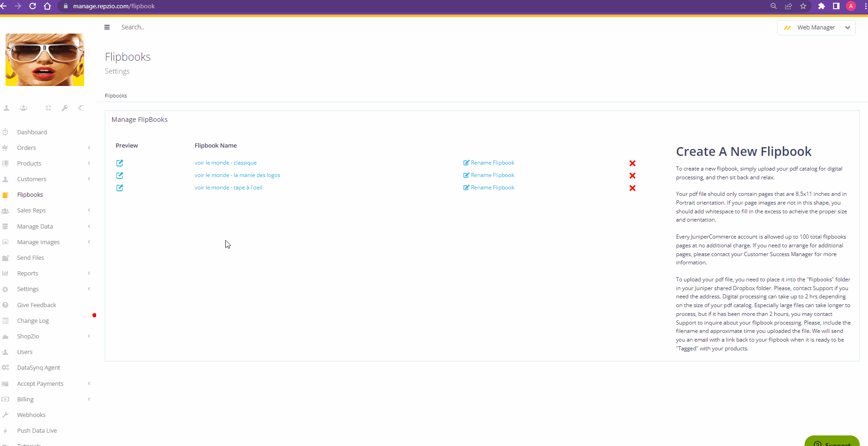Open Change Log in sidebar
The width and height of the screenshot is (868, 446).
tap(33, 320)
